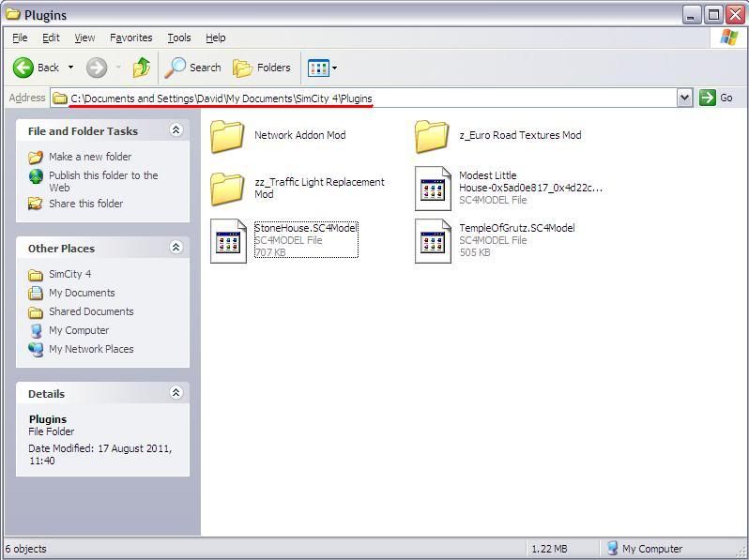Open the Edit menu
The height and width of the screenshot is (560, 749).
(51, 38)
